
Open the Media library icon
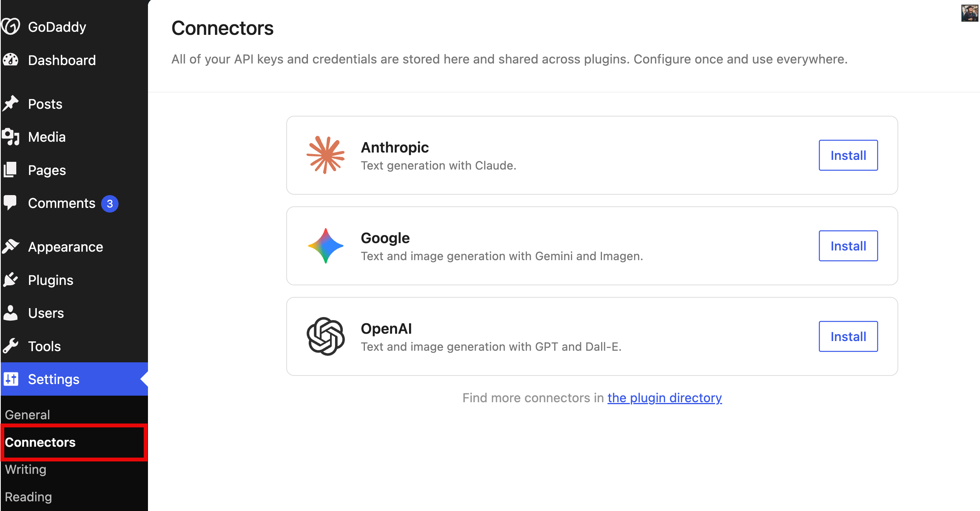(11, 137)
